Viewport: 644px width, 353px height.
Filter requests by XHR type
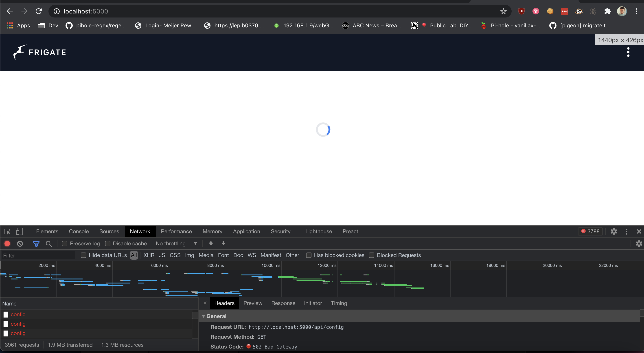pyautogui.click(x=149, y=255)
